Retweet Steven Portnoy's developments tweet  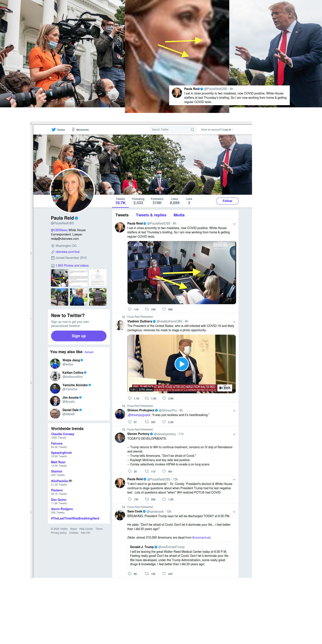(147, 471)
